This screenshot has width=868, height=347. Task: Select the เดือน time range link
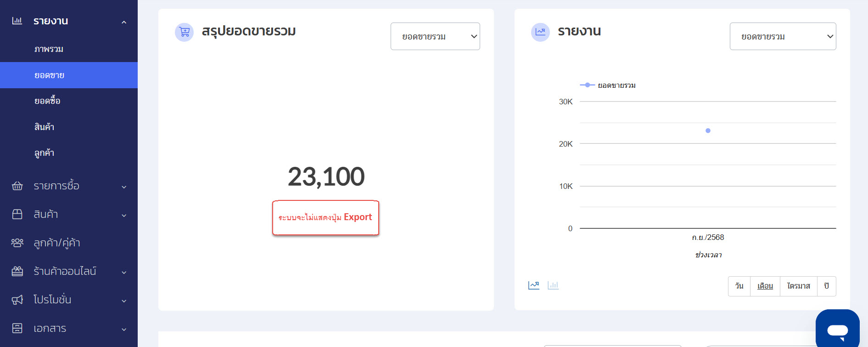pyautogui.click(x=765, y=286)
